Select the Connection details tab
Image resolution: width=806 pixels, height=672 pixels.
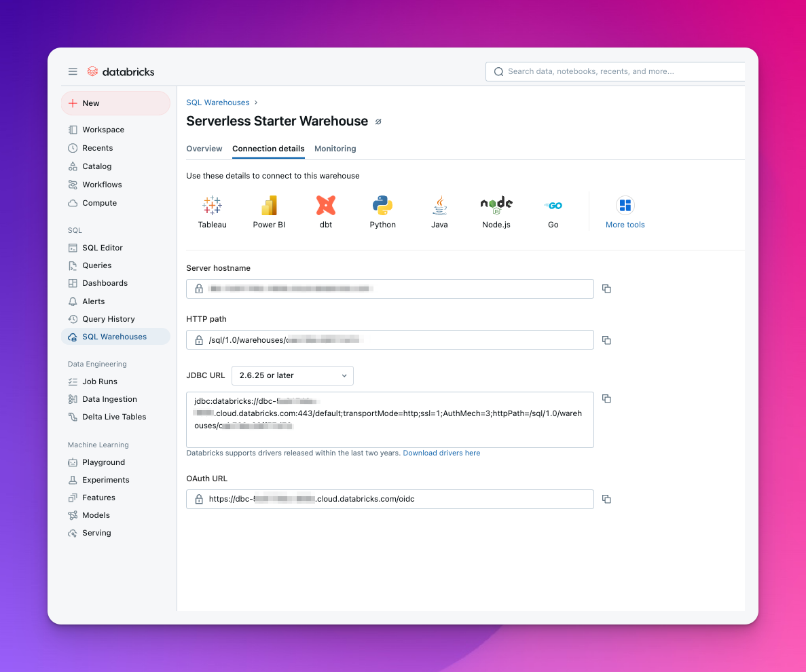click(x=268, y=149)
